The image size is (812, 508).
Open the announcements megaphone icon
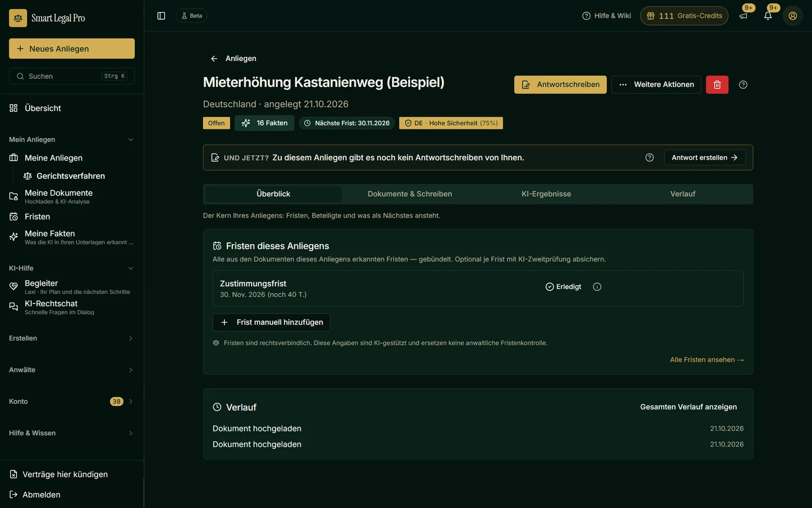click(x=743, y=16)
